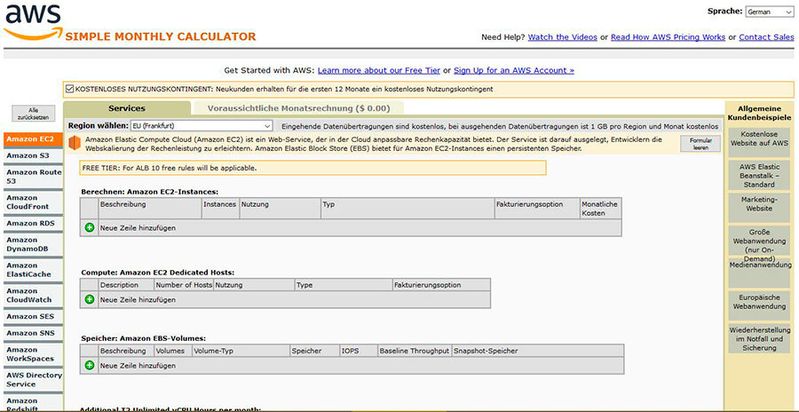Select Amazon SNS in the sidebar
The height and width of the screenshot is (412, 799).
(x=33, y=333)
